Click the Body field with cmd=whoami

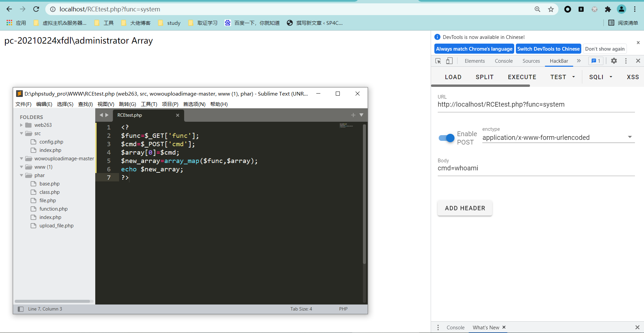point(536,168)
